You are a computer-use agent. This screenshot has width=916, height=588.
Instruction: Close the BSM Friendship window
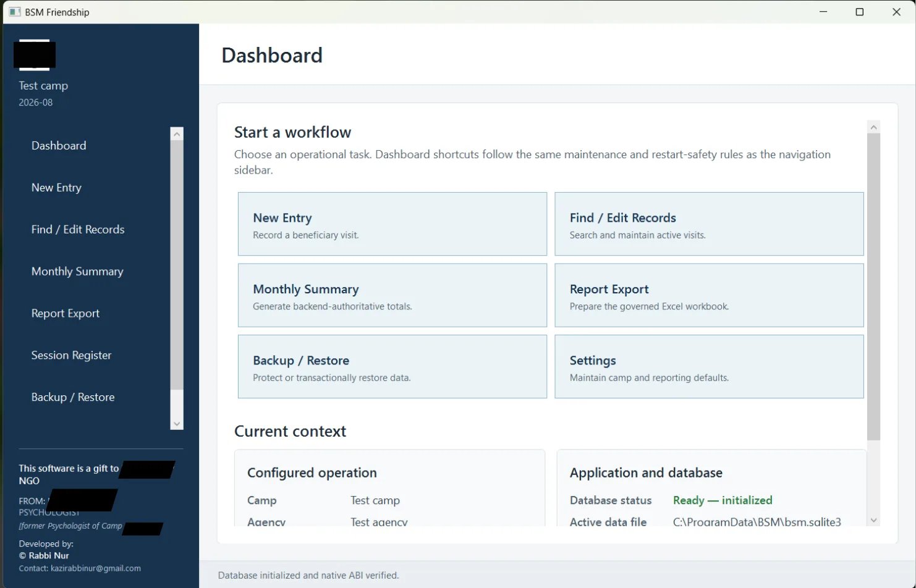[896, 12]
